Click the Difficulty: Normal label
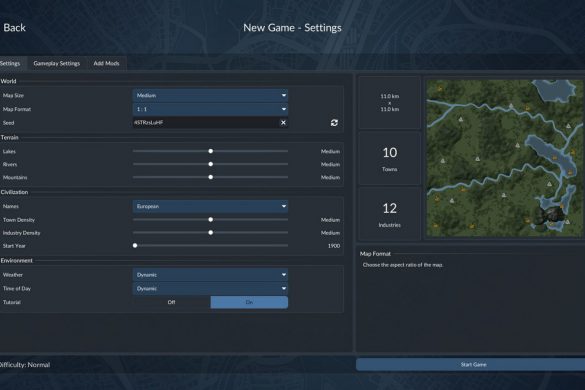Image resolution: width=585 pixels, height=390 pixels. pos(25,365)
